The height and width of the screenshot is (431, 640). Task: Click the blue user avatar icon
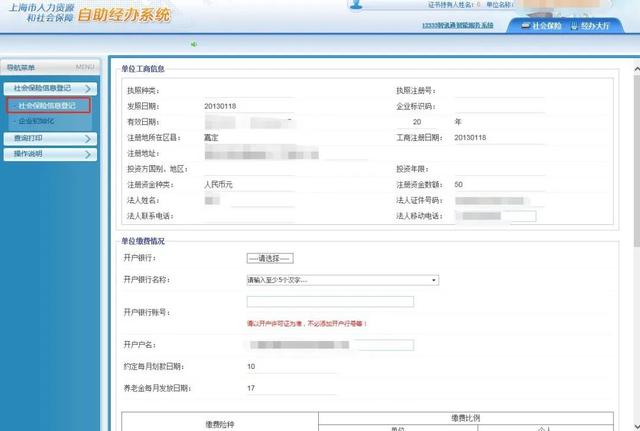pyautogui.click(x=356, y=4)
